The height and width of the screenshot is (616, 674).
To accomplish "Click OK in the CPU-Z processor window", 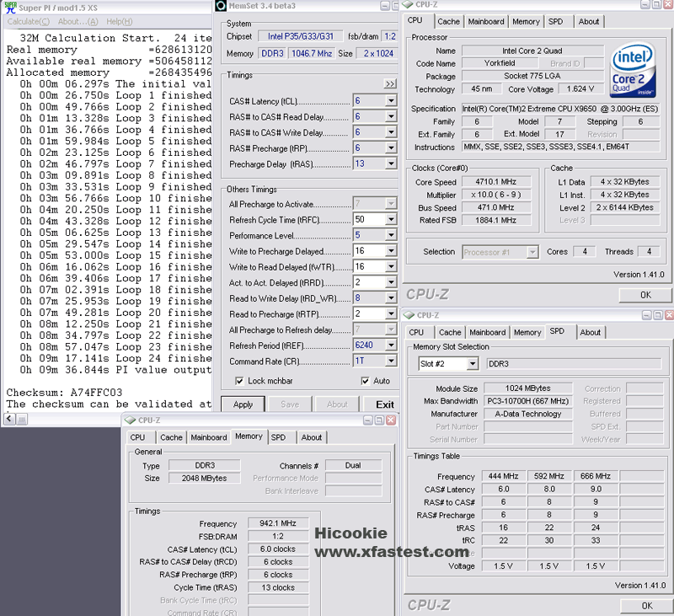I will tap(645, 295).
